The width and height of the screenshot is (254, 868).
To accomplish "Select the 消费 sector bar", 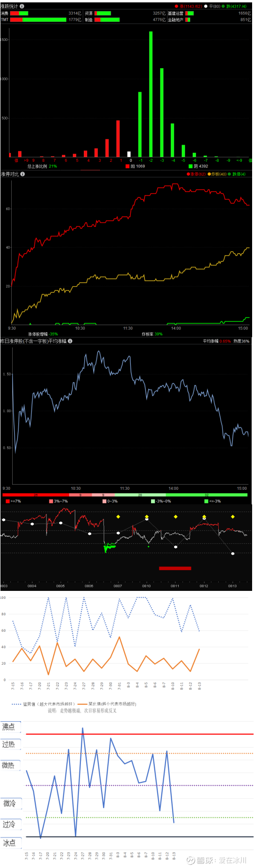I will click(19, 13).
